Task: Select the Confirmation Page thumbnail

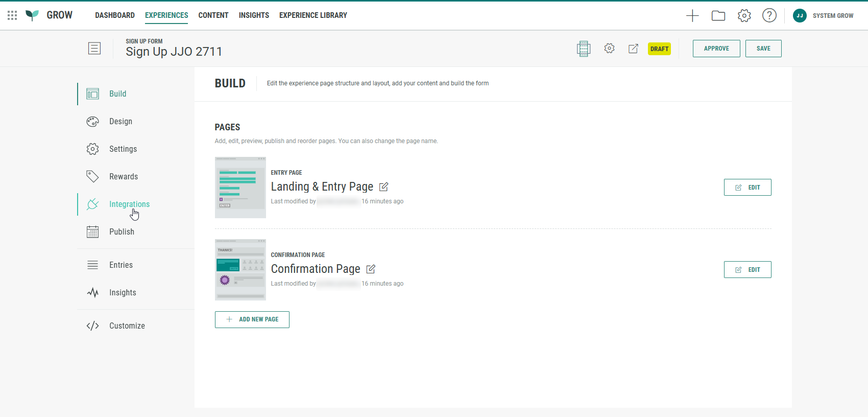Action: [240, 270]
